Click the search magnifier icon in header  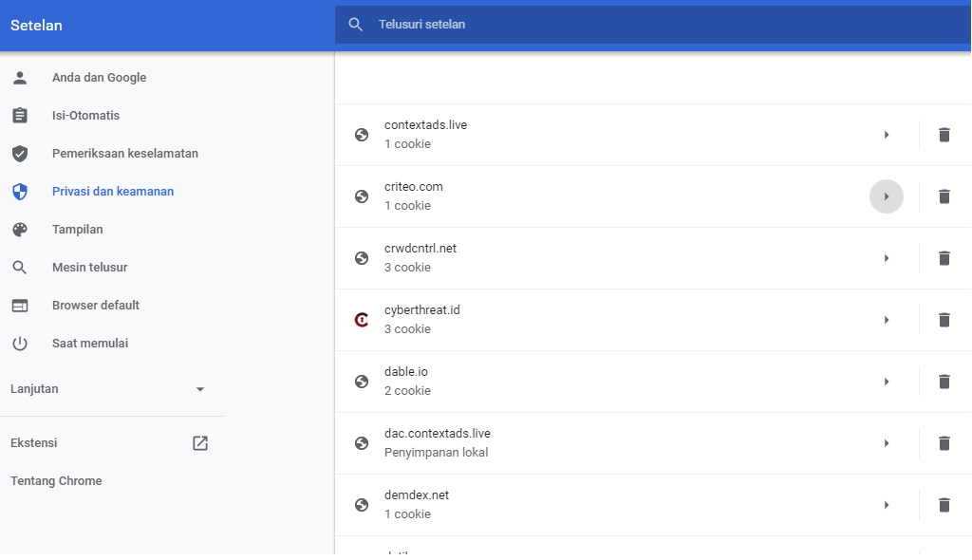355,25
